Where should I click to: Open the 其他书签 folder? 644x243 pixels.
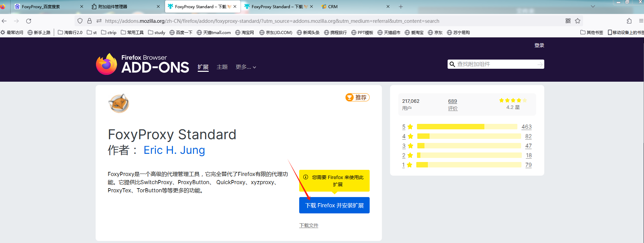[592, 33]
